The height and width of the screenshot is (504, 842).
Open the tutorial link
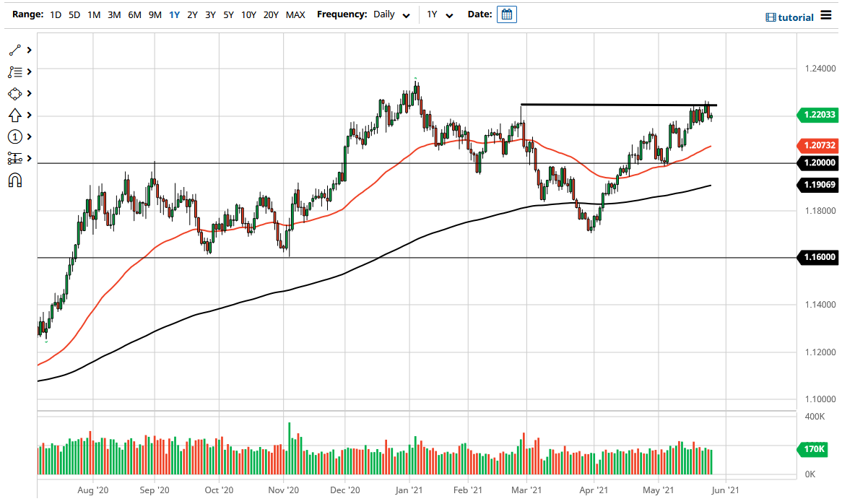794,17
